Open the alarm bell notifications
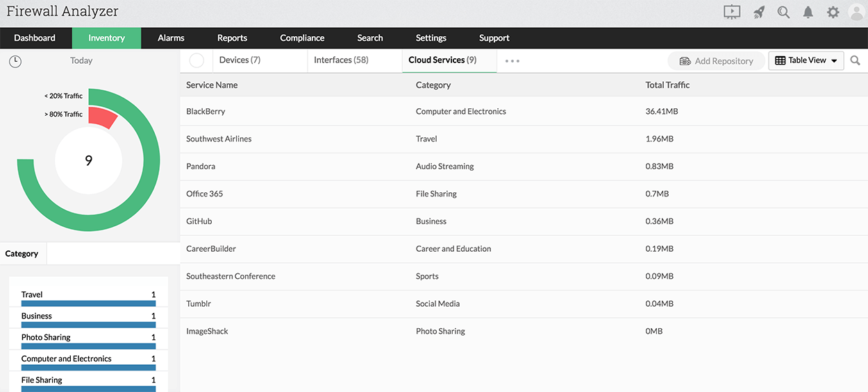 click(808, 12)
